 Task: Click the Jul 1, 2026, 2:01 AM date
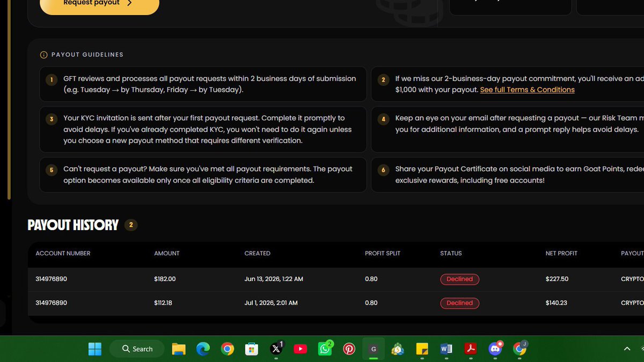[x=271, y=303]
